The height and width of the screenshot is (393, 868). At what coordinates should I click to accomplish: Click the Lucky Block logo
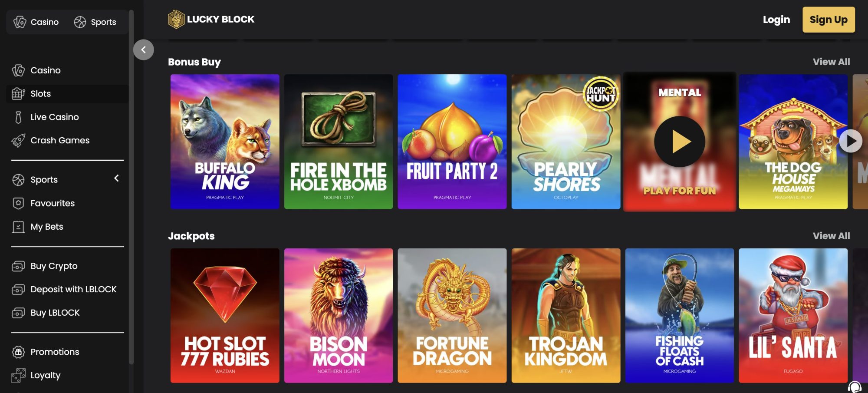coord(211,20)
